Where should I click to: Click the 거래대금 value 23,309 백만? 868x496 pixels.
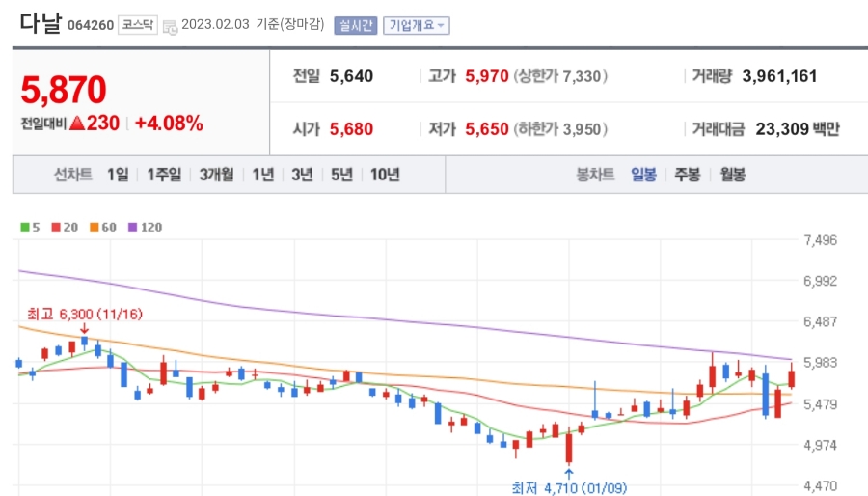(798, 129)
